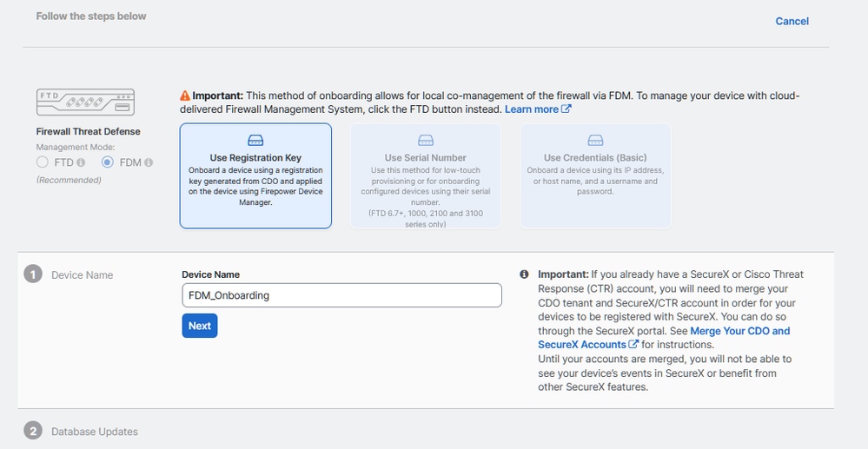This screenshot has height=449, width=868.
Task: Click the device icon on Credentials card
Action: pos(595,141)
